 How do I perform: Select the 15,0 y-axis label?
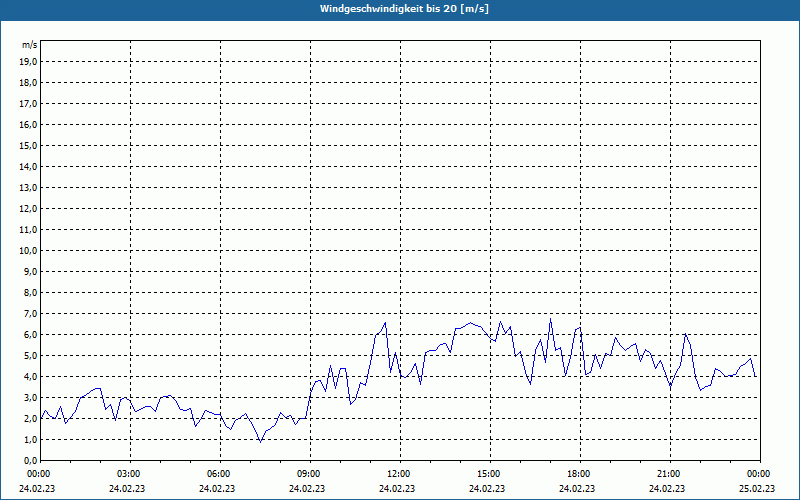point(28,145)
